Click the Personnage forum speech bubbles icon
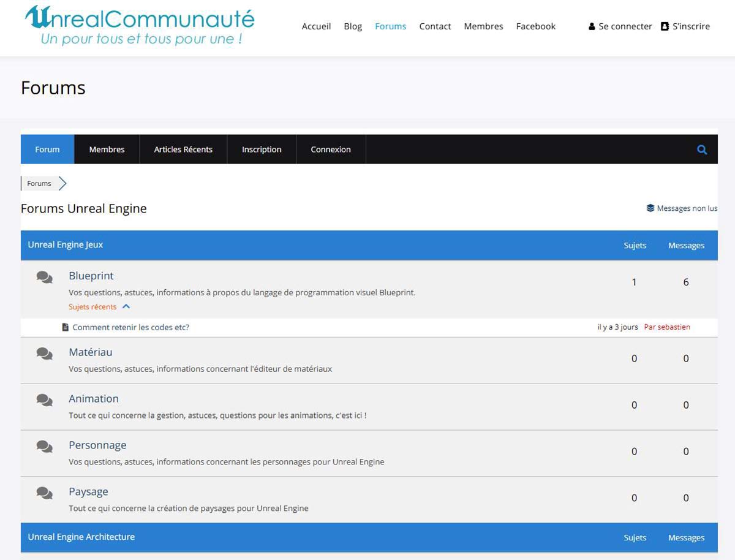 (44, 447)
